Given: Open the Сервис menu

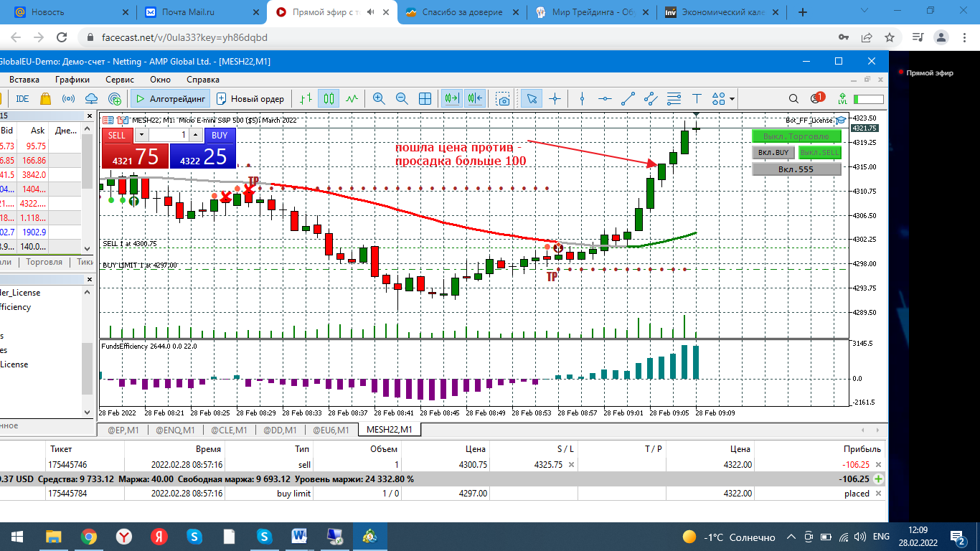Looking at the screenshot, I should [x=120, y=80].
